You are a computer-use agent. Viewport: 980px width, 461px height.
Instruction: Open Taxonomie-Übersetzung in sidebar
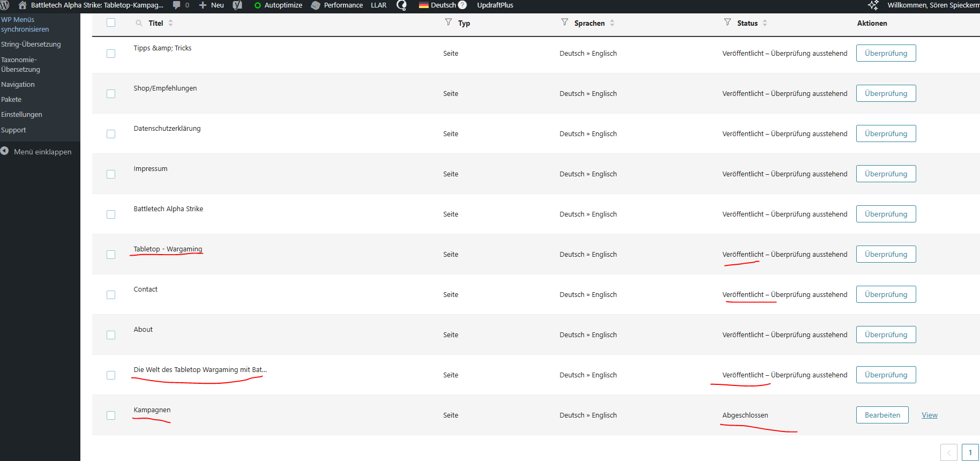tap(21, 65)
